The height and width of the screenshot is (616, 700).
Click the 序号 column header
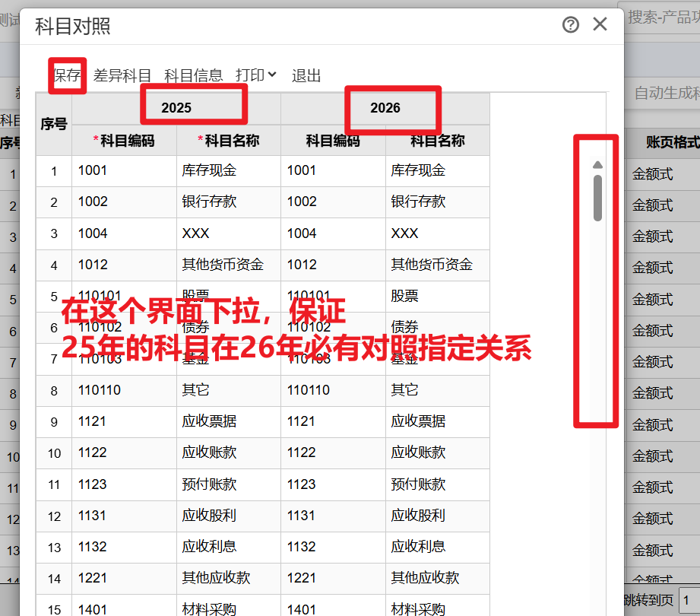[x=54, y=124]
